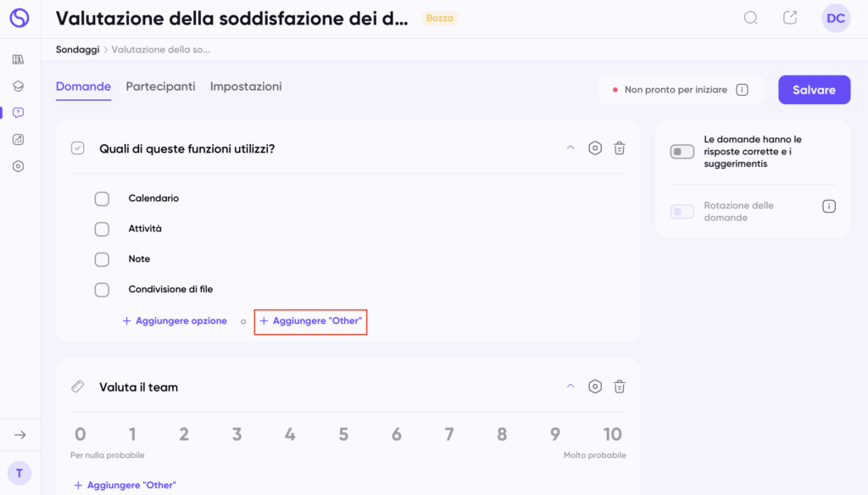Image resolution: width=868 pixels, height=495 pixels.
Task: Open the DC user avatar
Action: tap(835, 19)
